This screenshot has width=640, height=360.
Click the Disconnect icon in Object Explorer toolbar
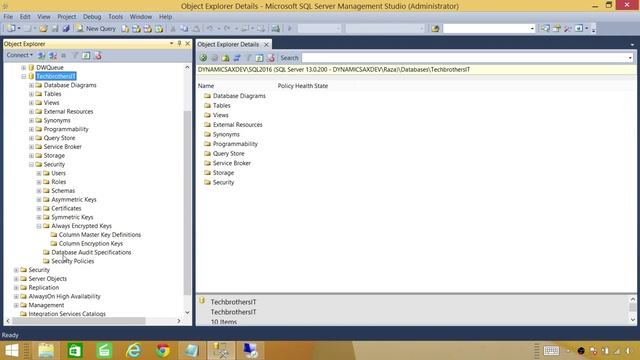(x=53, y=56)
